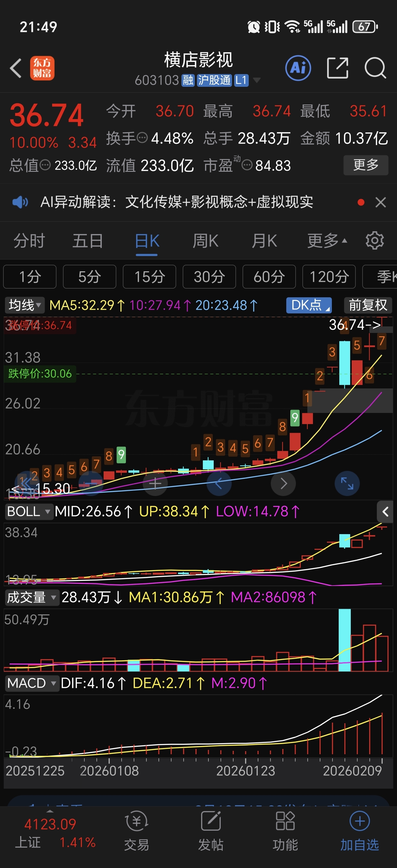Open MACD indicator dropdown
This screenshot has height=868, width=397.
[x=32, y=683]
